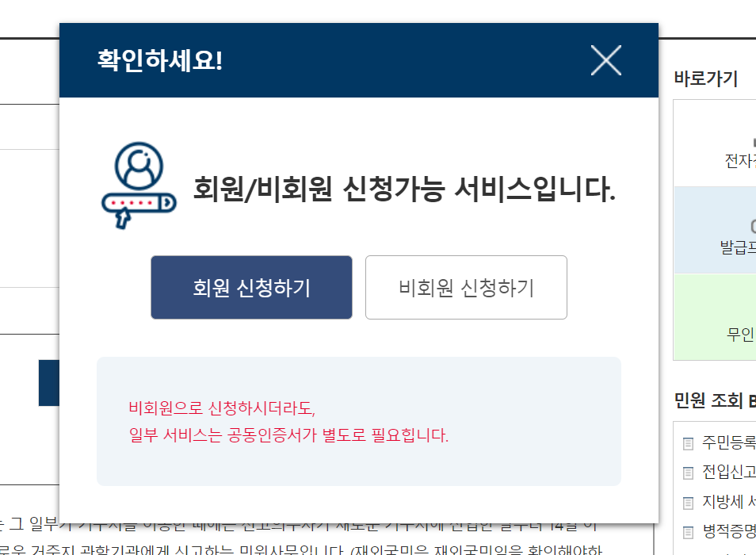This screenshot has height=555, width=756.
Task: Click the 확인하세요! dialog title
Action: point(159,61)
